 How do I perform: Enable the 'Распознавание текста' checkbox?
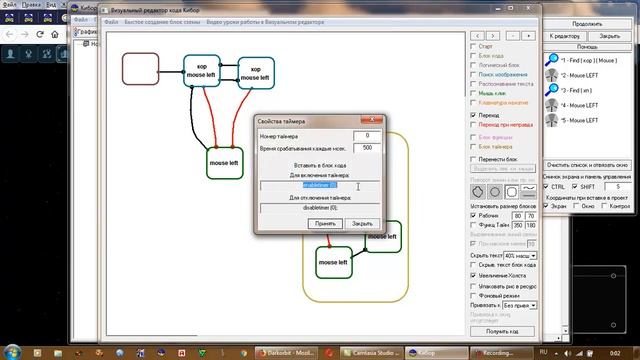point(473,84)
